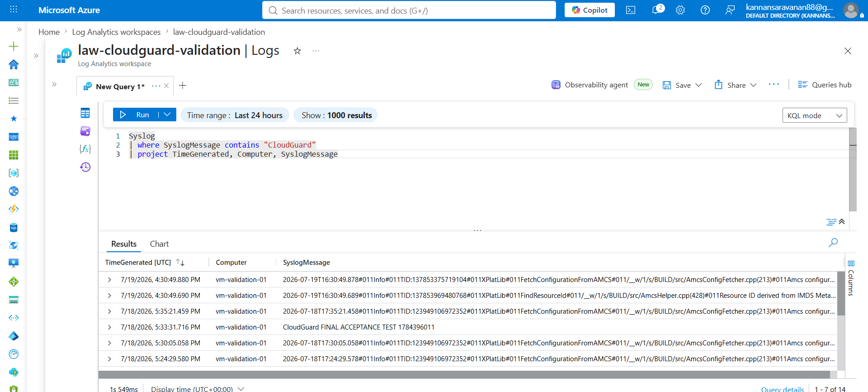Open Query details link
868x392 pixels.
click(783, 389)
